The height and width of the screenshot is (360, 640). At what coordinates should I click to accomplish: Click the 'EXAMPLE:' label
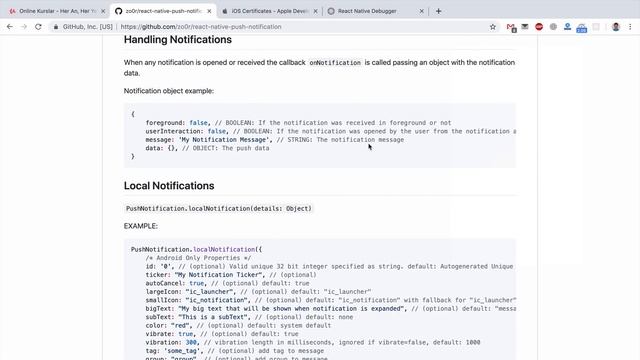[141, 226]
